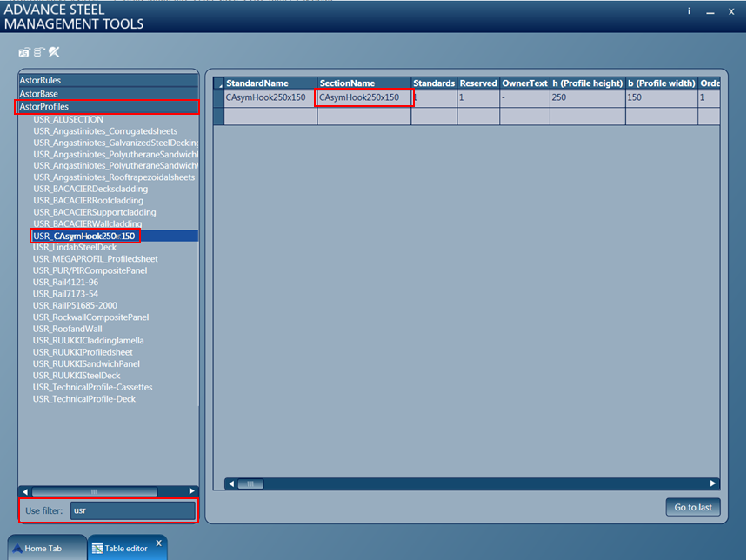The width and height of the screenshot is (747, 560).
Task: Click the Reserved column header
Action: click(478, 83)
